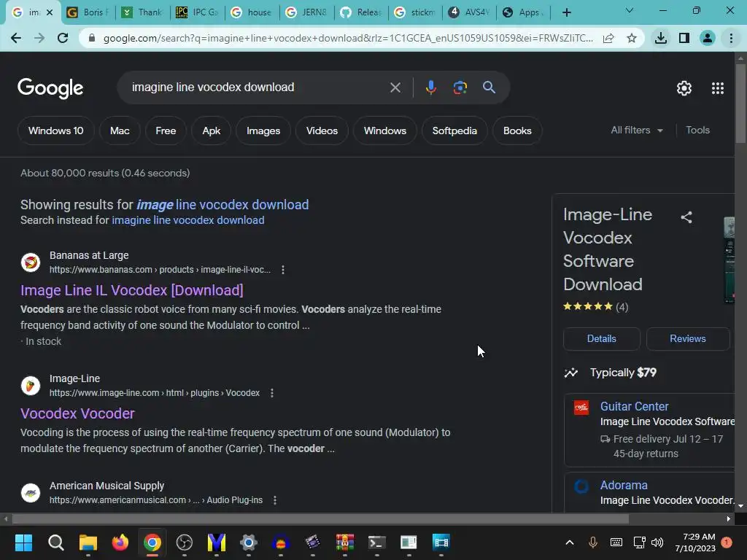
Task: Open the clock and date in taskbar
Action: pos(695,542)
